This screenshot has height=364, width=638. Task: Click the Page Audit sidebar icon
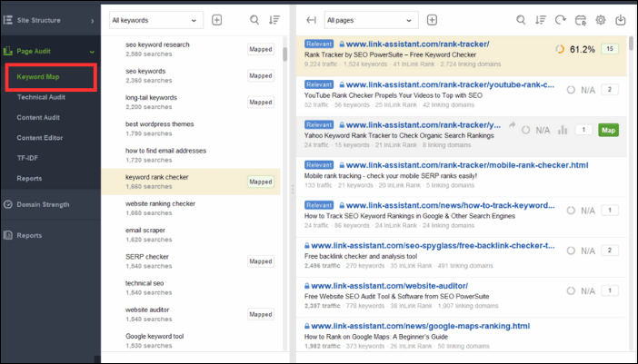(x=8, y=51)
